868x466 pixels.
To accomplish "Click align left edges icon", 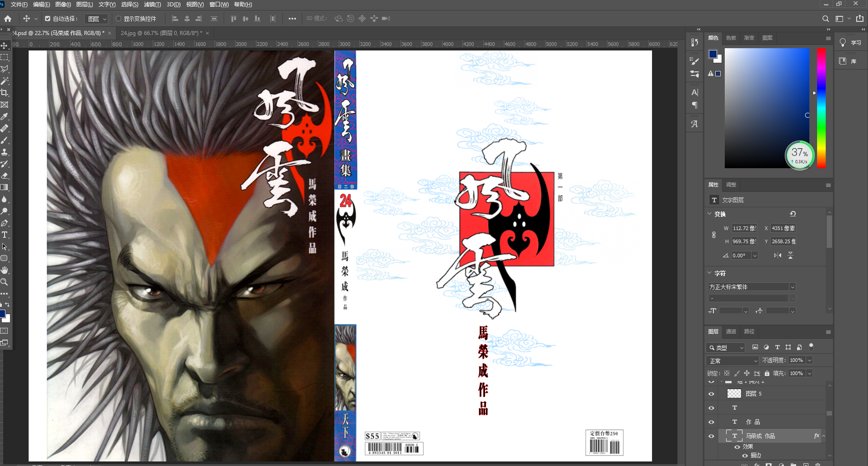I will click(x=175, y=19).
